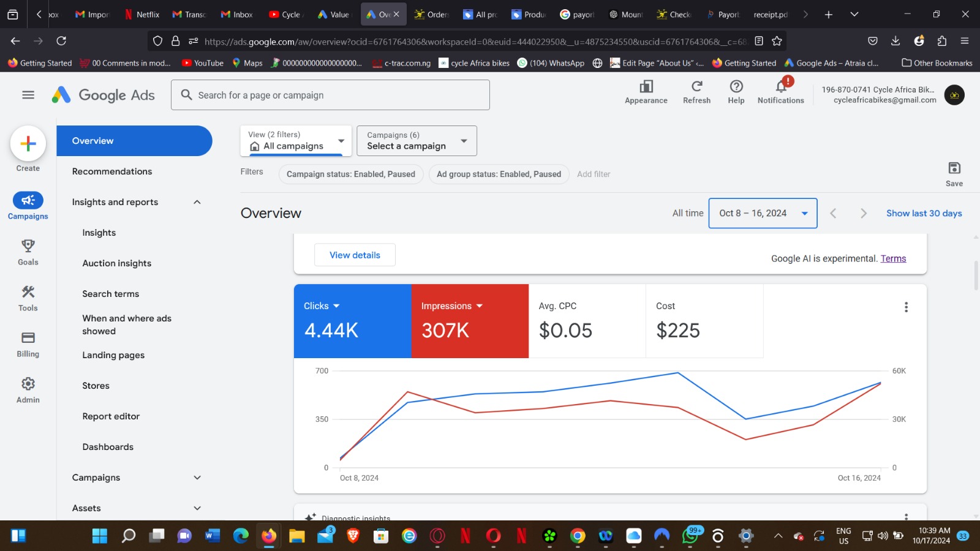Viewport: 980px width, 551px height.
Task: Open the Oct 8 – 16, 2024 date picker
Action: tap(763, 213)
